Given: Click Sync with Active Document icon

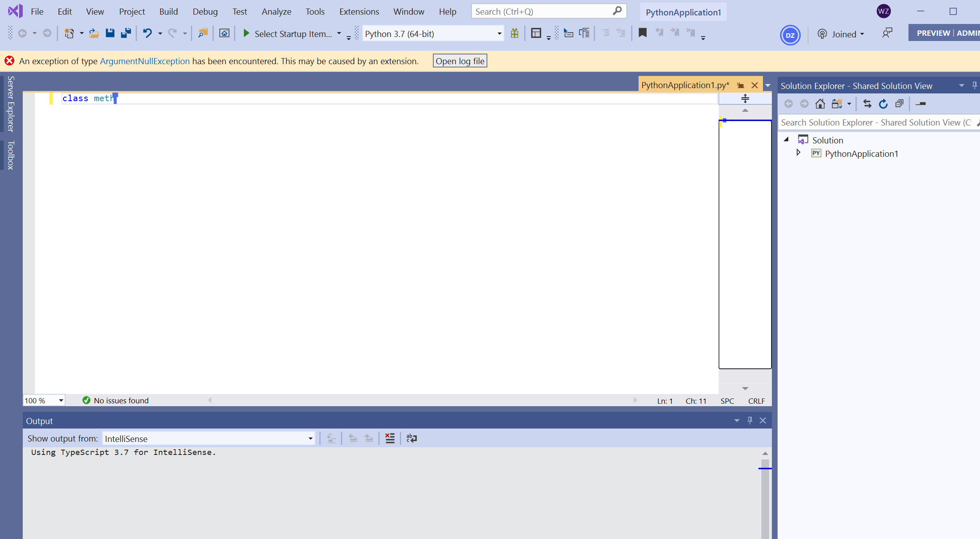Looking at the screenshot, I should point(867,104).
